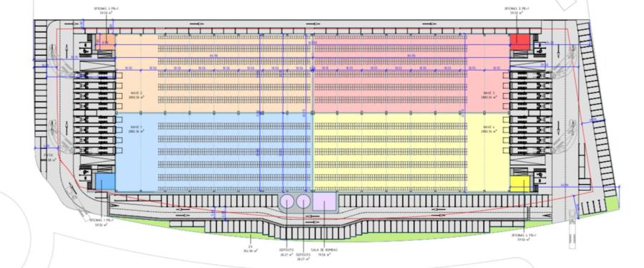Select the bright yellow office block
644x268 pixels.
click(519, 183)
